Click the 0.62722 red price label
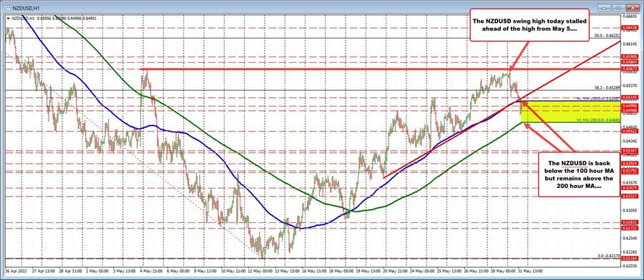Screen dimensions: 644x280 (630, 229)
